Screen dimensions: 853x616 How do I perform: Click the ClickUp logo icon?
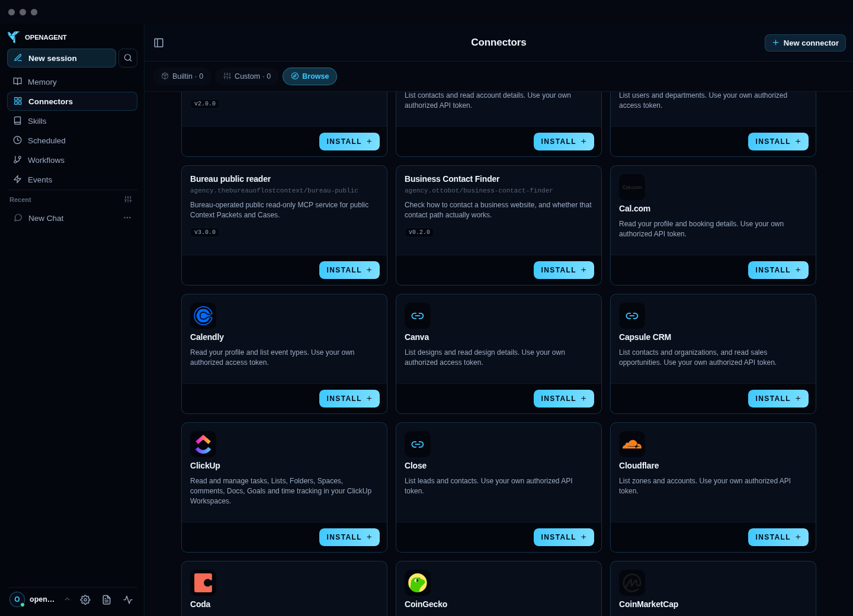(203, 444)
